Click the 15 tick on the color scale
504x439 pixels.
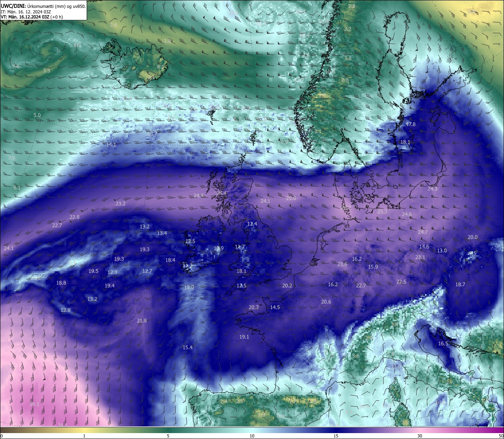(336, 436)
